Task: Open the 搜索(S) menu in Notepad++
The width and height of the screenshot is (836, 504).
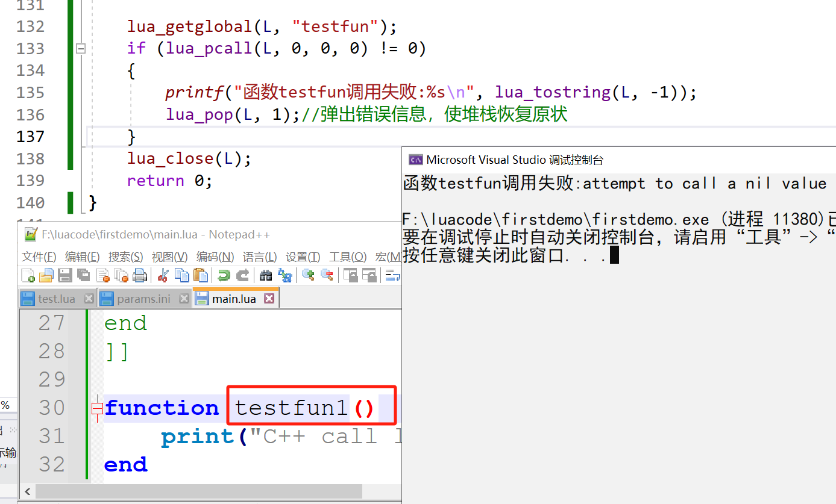Action: pos(126,257)
